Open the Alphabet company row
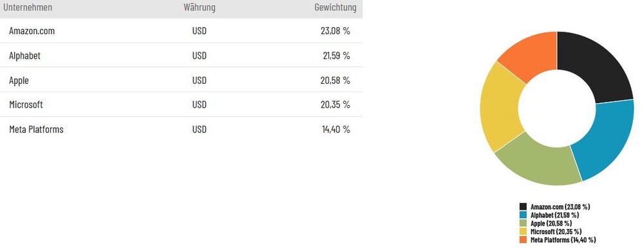Screen dimensions: 644x249 [181, 55]
